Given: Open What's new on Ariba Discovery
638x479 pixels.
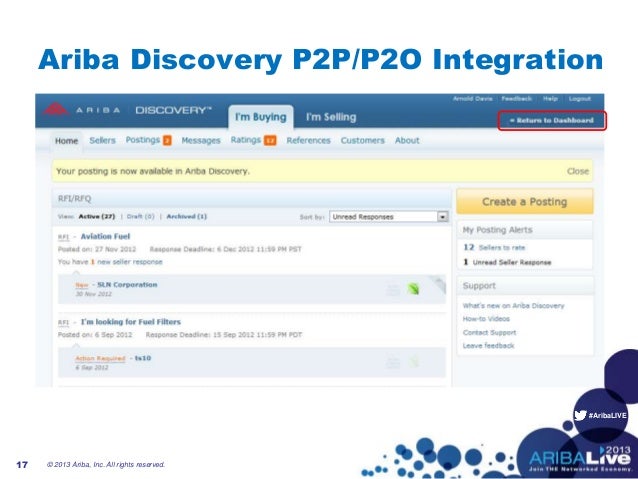Looking at the screenshot, I should pyautogui.click(x=513, y=306).
